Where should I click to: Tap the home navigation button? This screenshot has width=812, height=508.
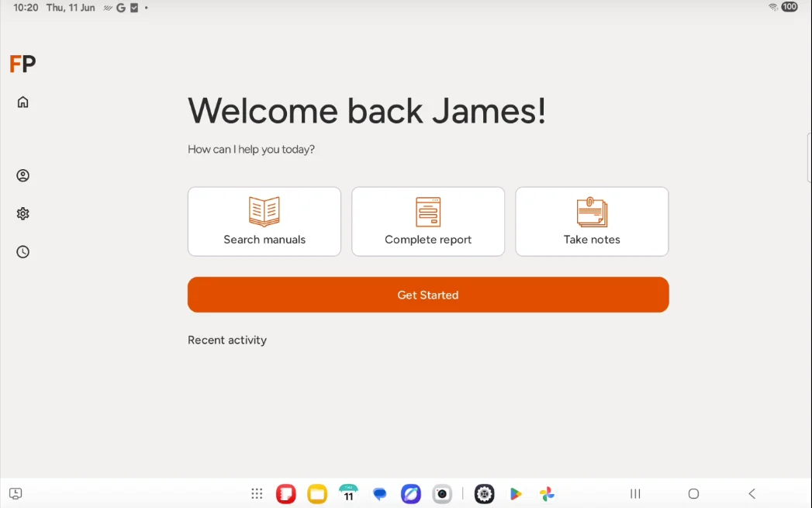[694, 493]
